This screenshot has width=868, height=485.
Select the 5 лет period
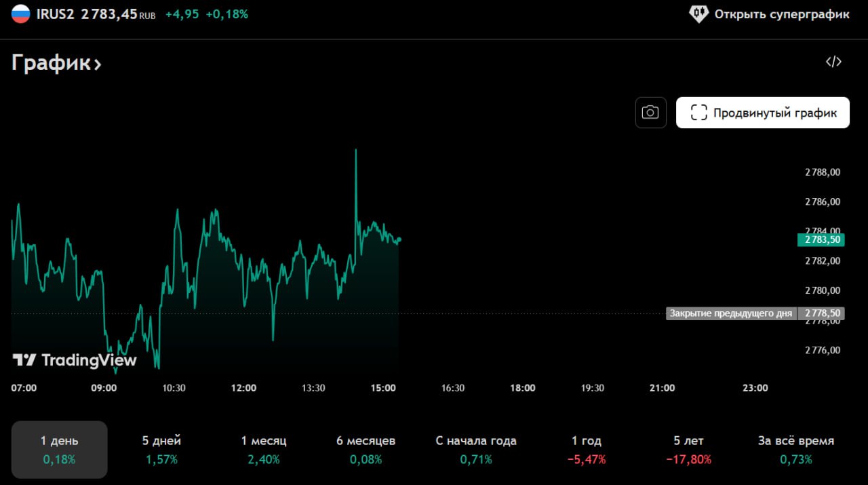click(x=688, y=449)
